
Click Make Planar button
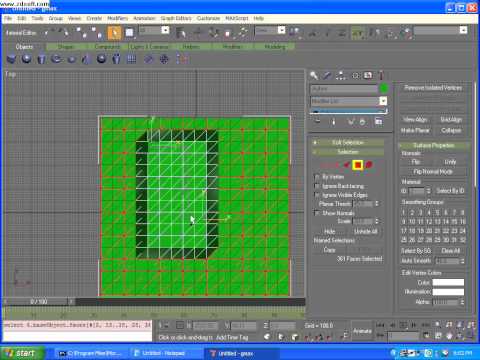coord(415,130)
